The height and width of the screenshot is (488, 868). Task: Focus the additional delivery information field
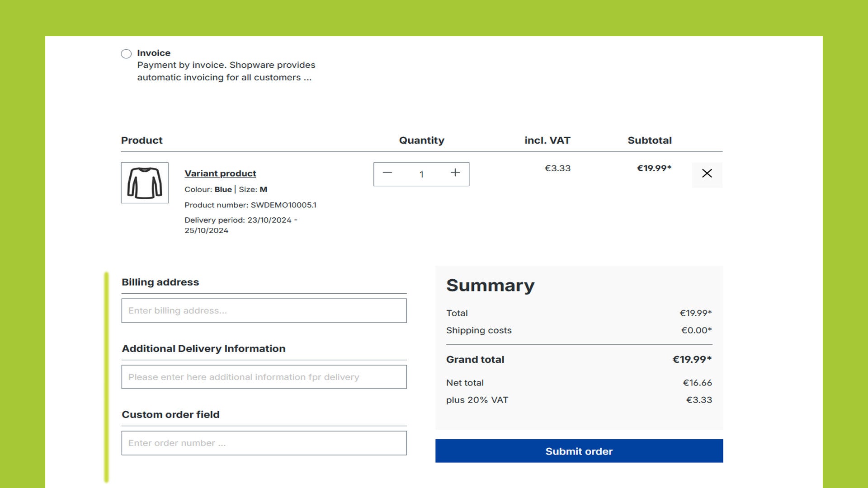(264, 377)
